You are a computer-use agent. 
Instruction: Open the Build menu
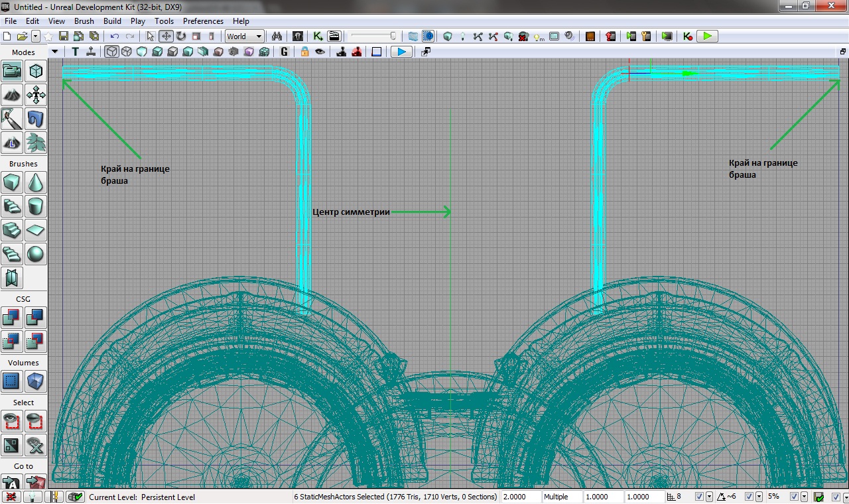pyautogui.click(x=112, y=21)
